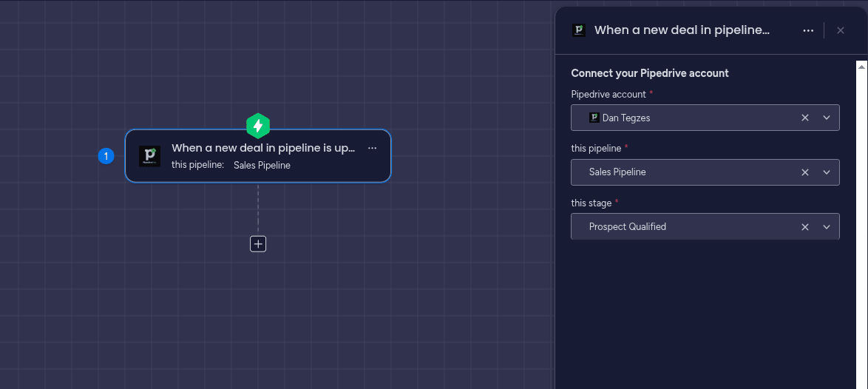This screenshot has width=868, height=389.
Task: Expand the Pipedrive account dropdown arrow
Action: click(x=827, y=118)
